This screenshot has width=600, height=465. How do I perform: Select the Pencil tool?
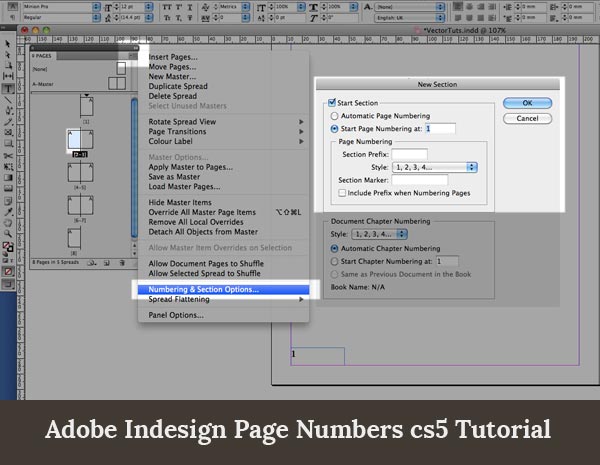(8, 122)
